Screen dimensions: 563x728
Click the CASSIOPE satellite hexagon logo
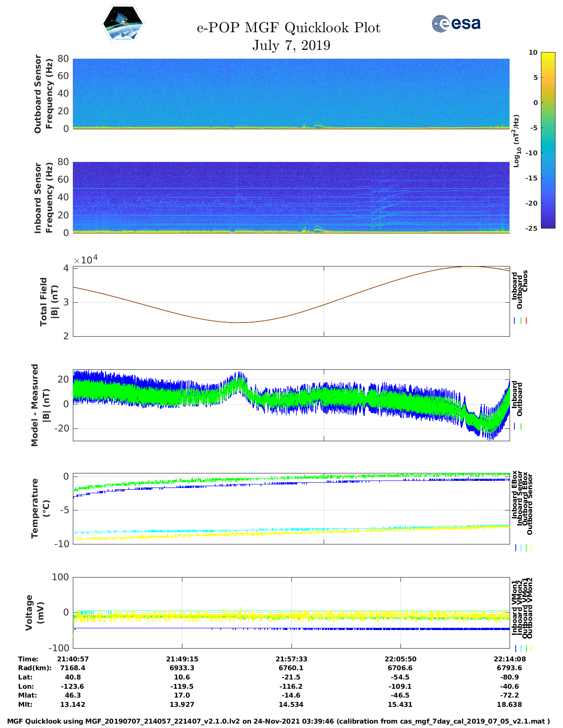tap(123, 24)
